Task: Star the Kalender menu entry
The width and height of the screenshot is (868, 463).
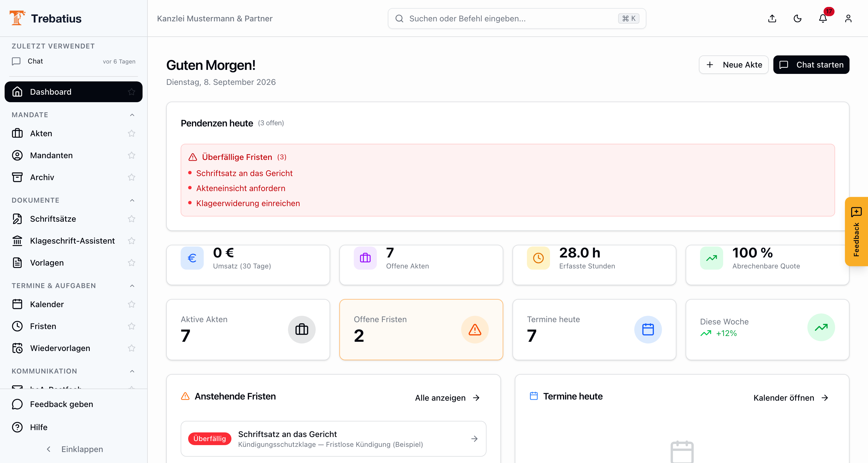Action: [131, 304]
